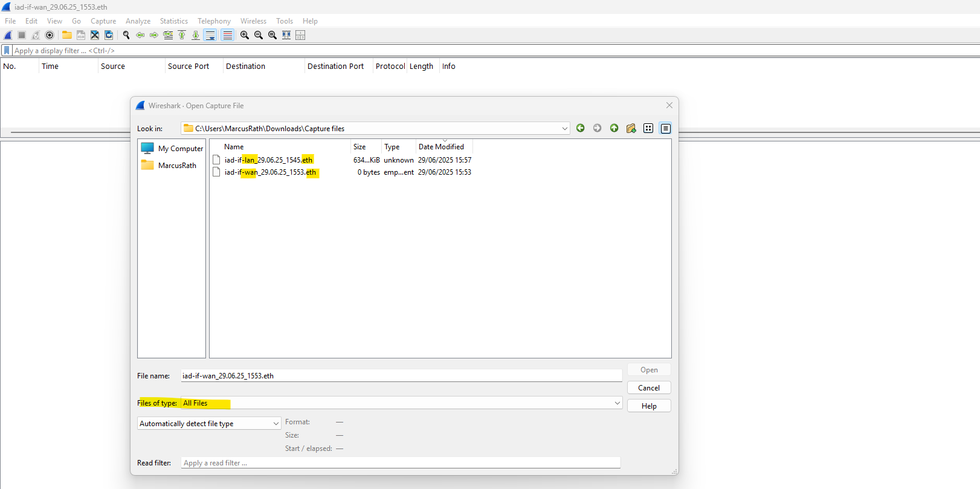Go to parent directory in dialog

point(614,128)
